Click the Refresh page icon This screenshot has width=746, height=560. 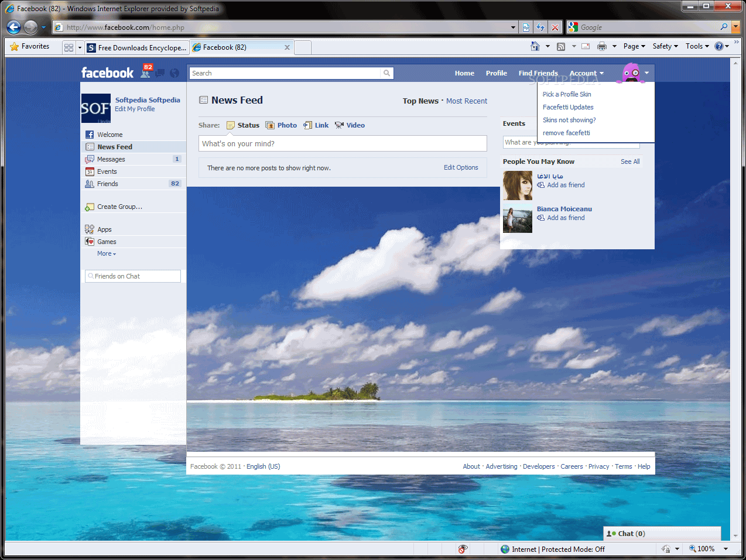pyautogui.click(x=540, y=27)
